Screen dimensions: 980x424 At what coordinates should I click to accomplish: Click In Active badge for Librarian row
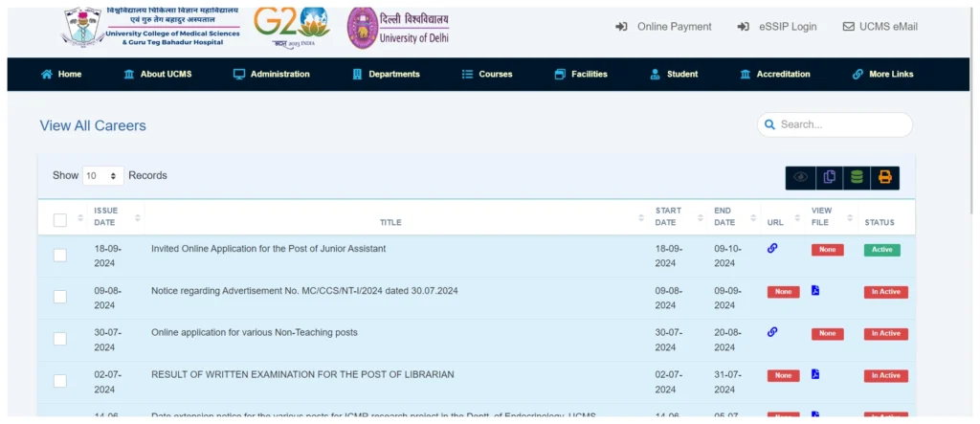(x=885, y=375)
